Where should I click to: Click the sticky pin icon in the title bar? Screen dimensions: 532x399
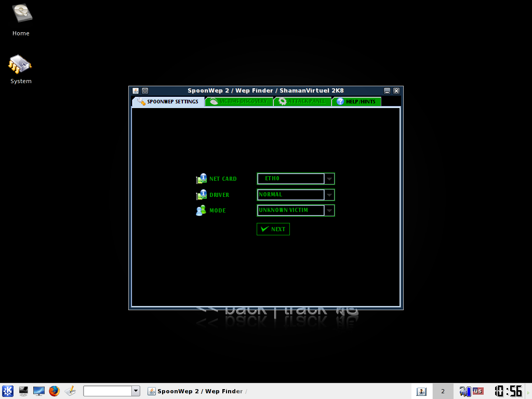(145, 90)
